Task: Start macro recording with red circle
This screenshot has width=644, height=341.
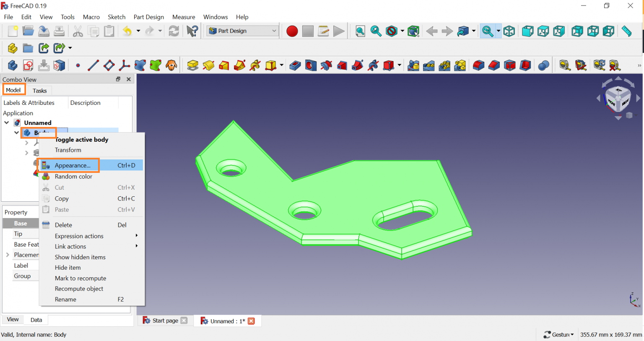Action: click(292, 31)
